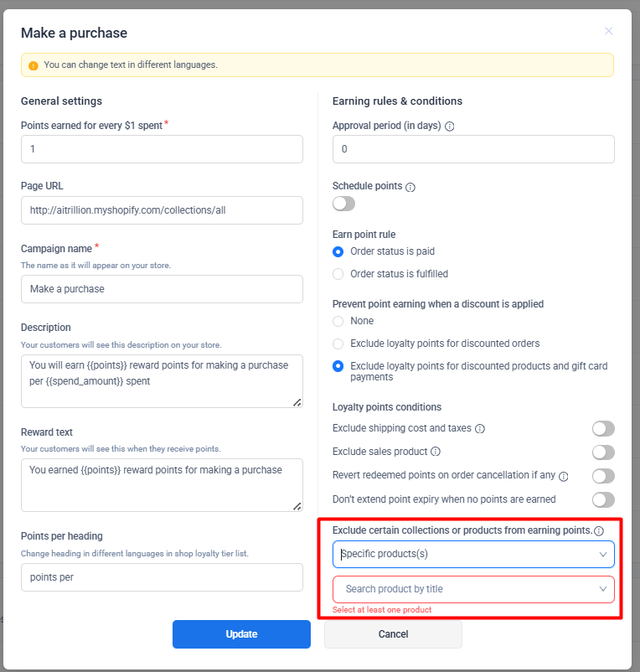640x672 pixels.
Task: Toggle Exclude shipping cost and taxes
Action: 603,429
